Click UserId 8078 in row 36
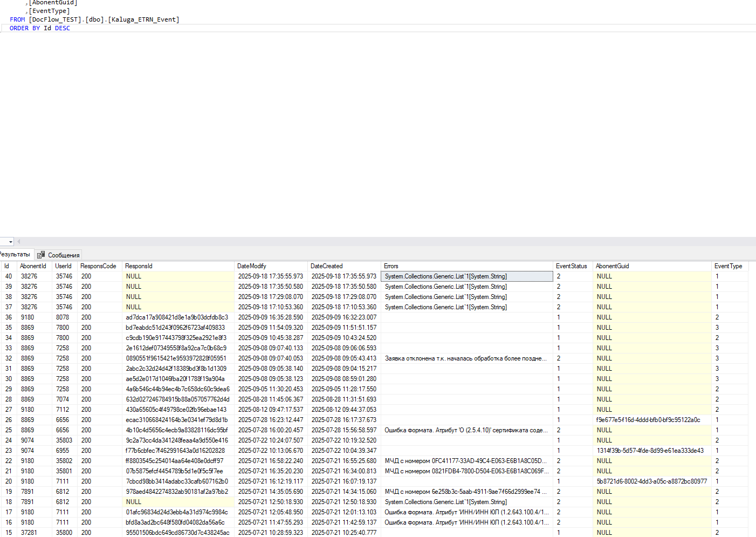The image size is (756, 537). point(64,317)
